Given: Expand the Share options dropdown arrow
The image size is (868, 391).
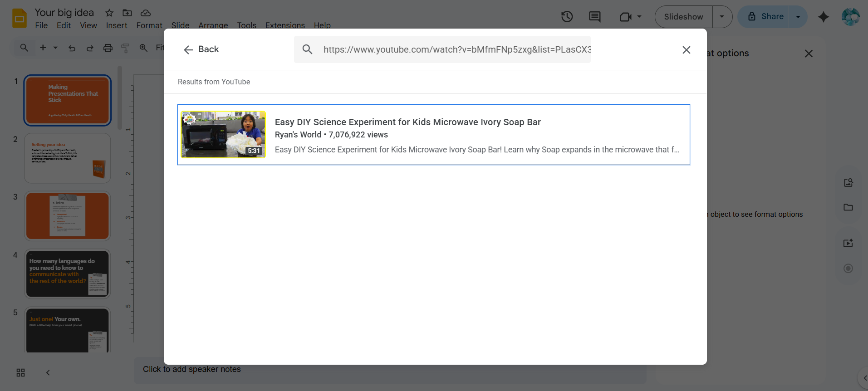Looking at the screenshot, I should click(x=798, y=17).
